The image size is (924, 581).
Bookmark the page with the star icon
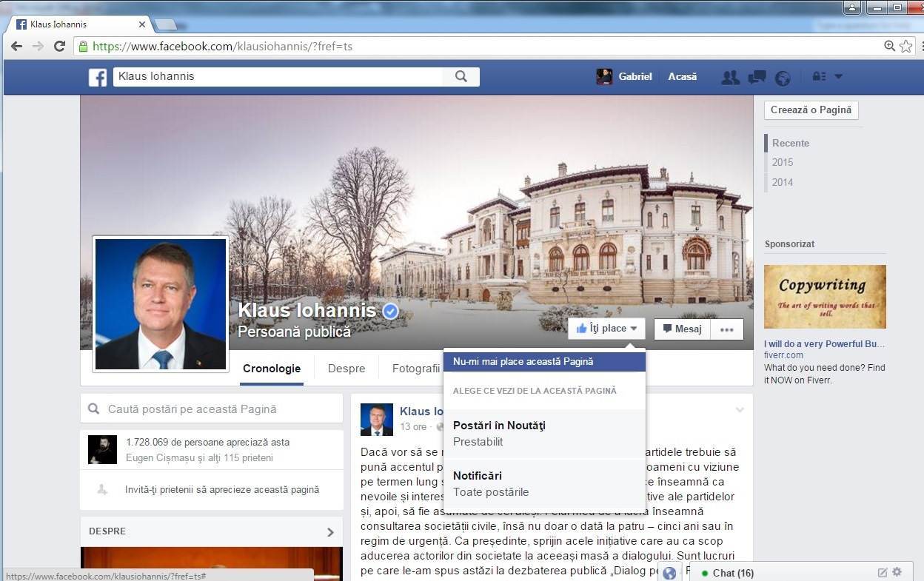[906, 46]
